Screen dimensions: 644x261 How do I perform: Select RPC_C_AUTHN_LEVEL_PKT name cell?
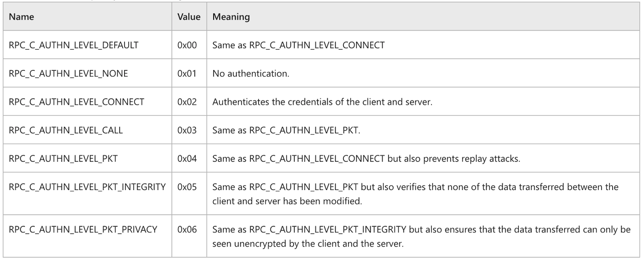(63, 159)
